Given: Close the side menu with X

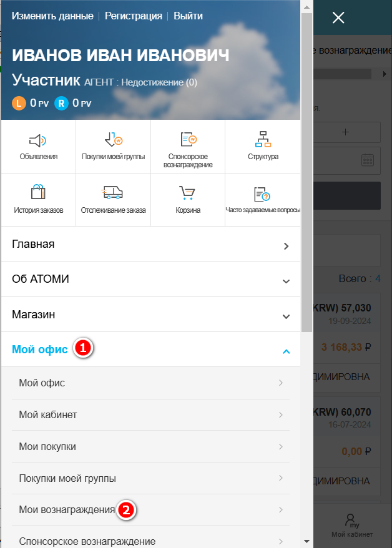Looking at the screenshot, I should 338,17.
